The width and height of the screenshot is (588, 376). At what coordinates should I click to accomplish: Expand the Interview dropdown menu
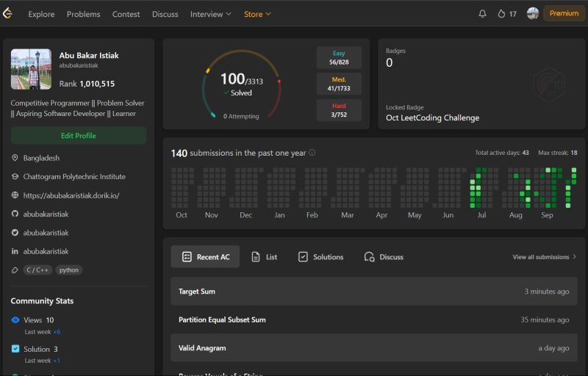coord(210,14)
